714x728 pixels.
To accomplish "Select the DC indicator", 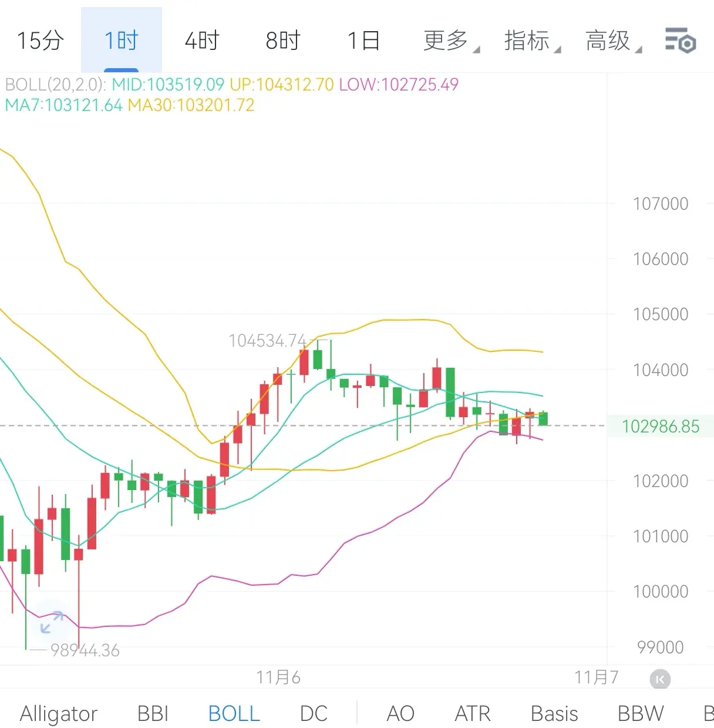I will click(x=314, y=713).
